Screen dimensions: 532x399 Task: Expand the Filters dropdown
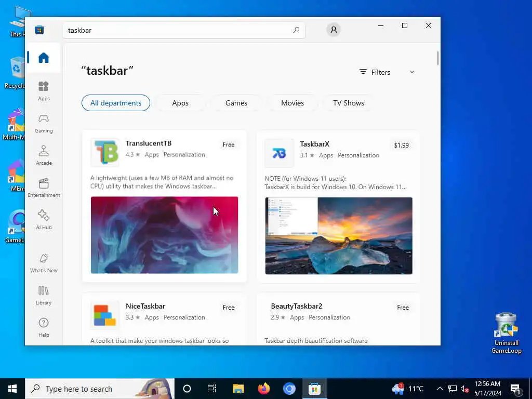tap(387, 72)
